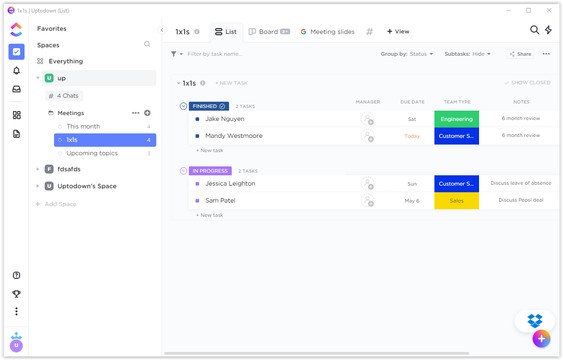The height and width of the screenshot is (360, 563).
Task: Open the dashboards grid icon
Action: tap(17, 115)
